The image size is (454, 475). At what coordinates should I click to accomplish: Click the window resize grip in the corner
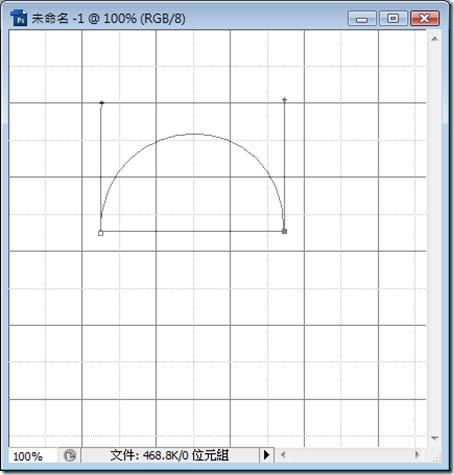pos(438,457)
